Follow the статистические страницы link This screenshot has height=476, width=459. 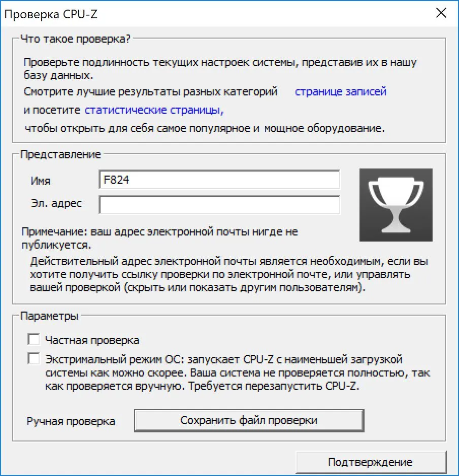coord(154,110)
